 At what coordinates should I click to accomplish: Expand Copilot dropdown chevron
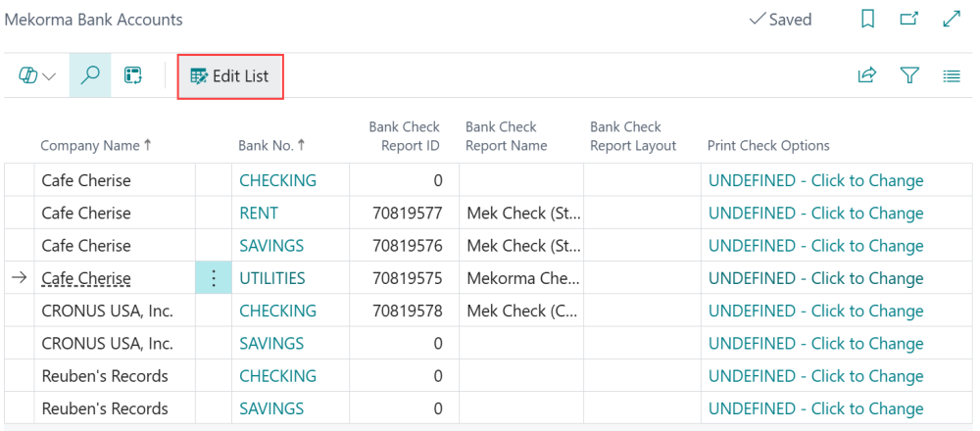[x=49, y=76]
